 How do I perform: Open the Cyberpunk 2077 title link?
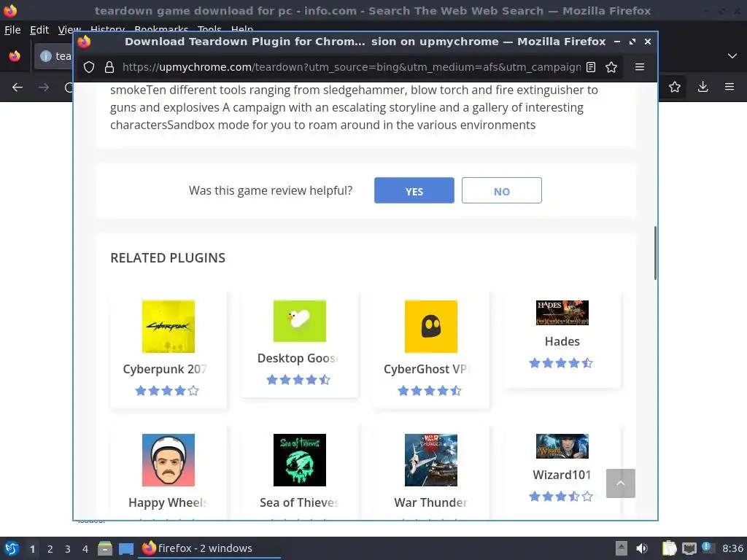[165, 369]
